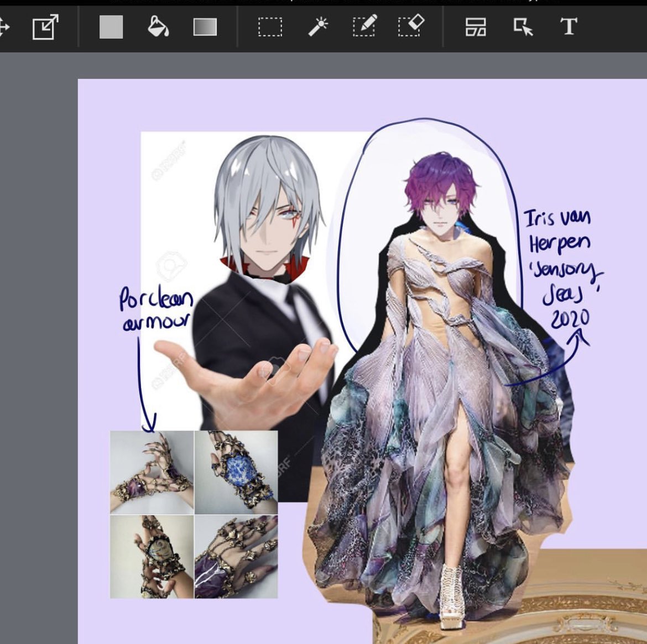Select the Transform tool icon

coord(45,27)
